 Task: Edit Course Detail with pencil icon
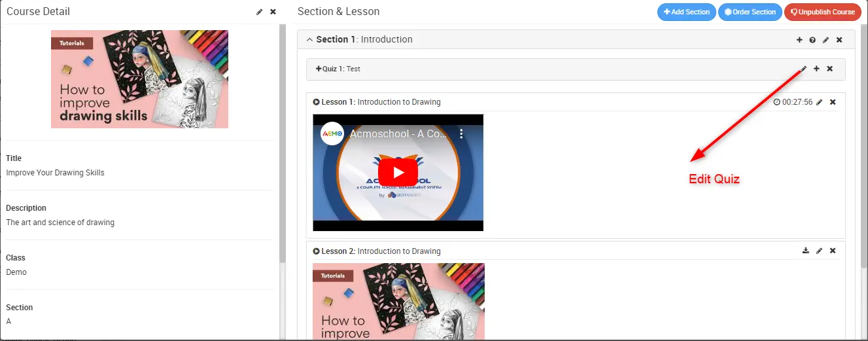click(x=260, y=12)
